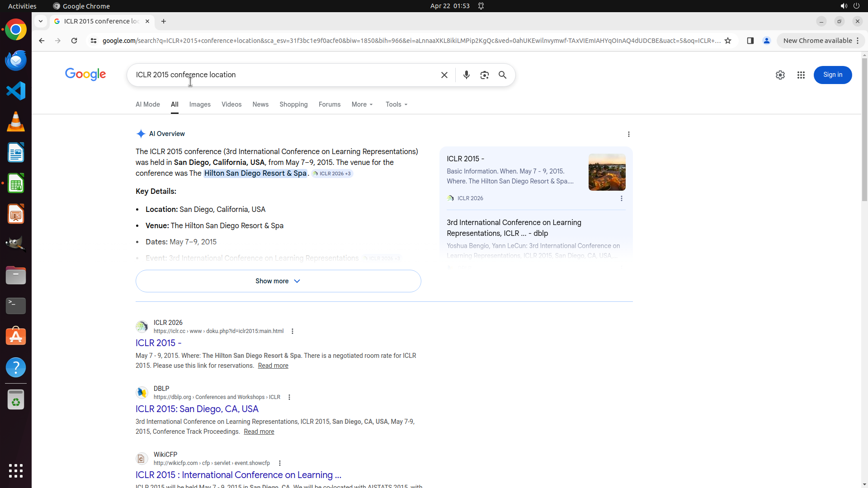Open Google Lens image search icon
868x488 pixels.
pyautogui.click(x=484, y=75)
